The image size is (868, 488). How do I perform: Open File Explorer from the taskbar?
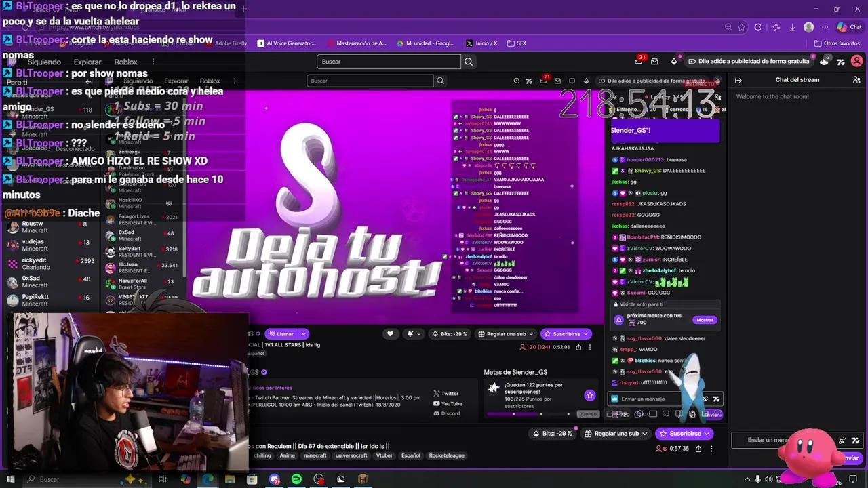click(230, 479)
